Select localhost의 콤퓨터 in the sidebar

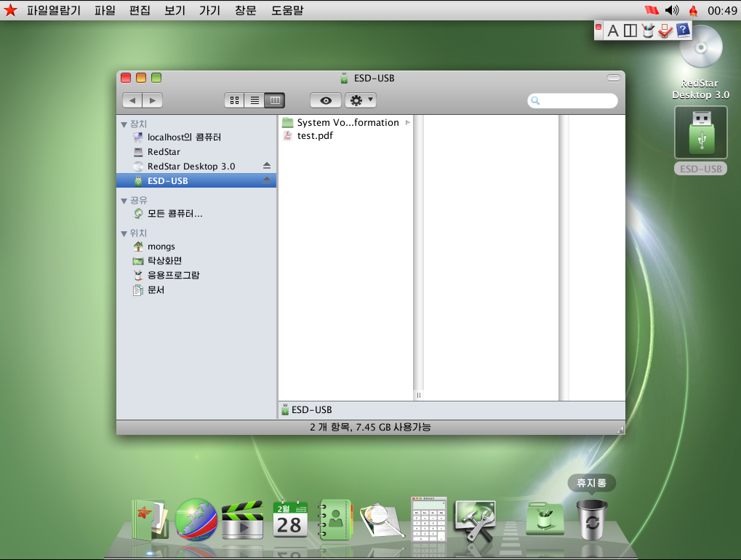click(196, 137)
